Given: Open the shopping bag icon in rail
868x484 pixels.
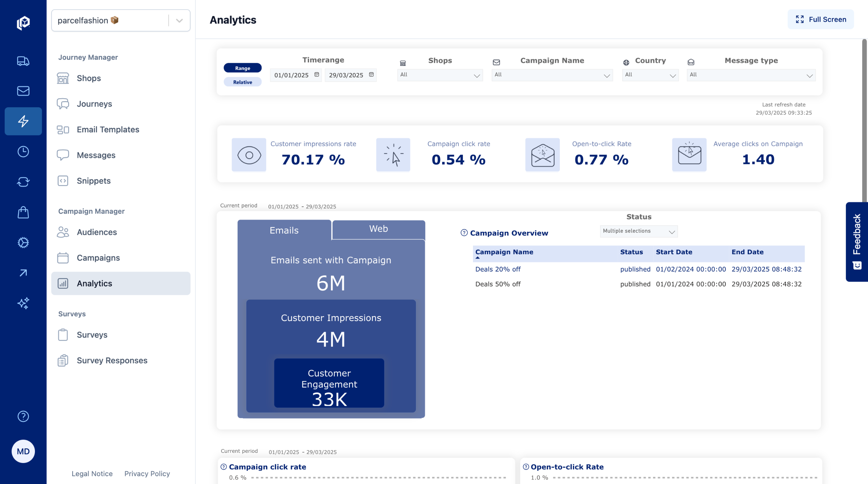Looking at the screenshot, I should [x=23, y=212].
